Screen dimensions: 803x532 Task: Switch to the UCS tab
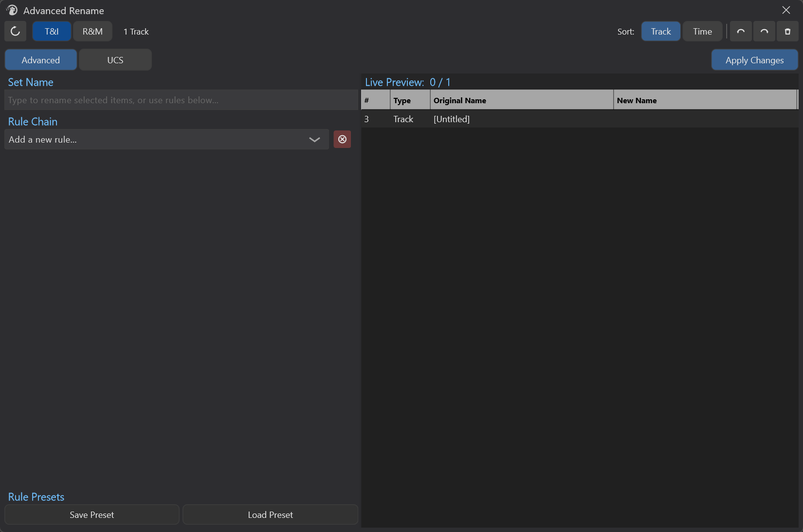click(115, 60)
